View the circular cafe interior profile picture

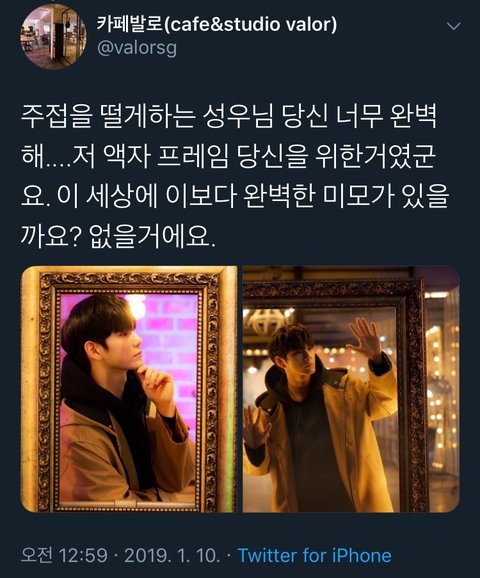coord(54,37)
